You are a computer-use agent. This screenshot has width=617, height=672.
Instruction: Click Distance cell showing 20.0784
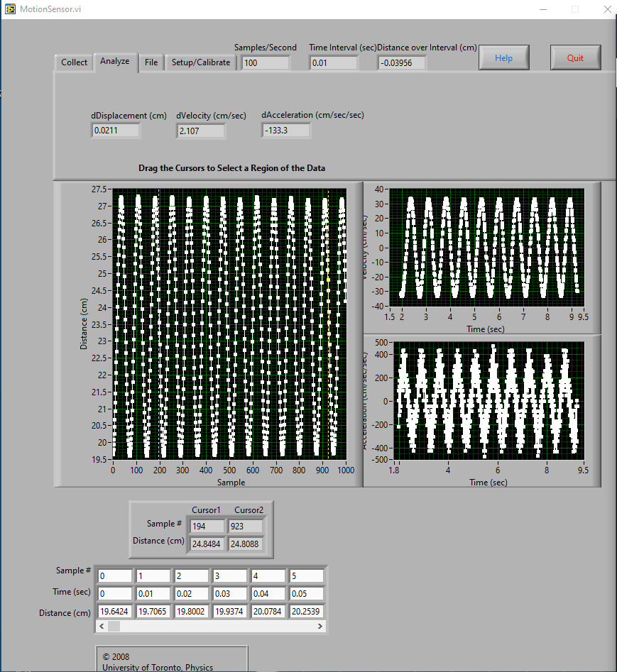(268, 611)
